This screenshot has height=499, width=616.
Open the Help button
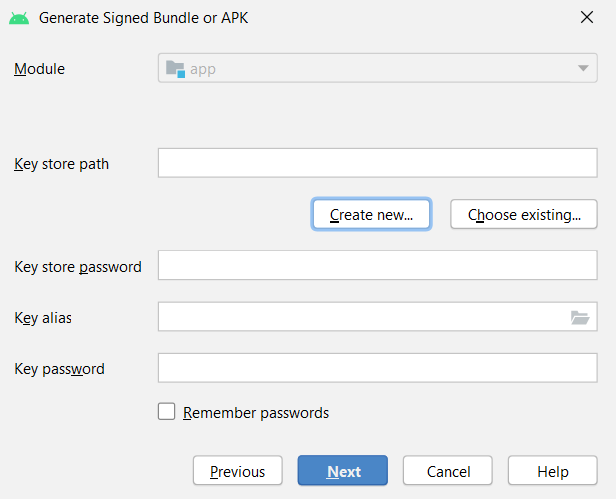click(552, 471)
